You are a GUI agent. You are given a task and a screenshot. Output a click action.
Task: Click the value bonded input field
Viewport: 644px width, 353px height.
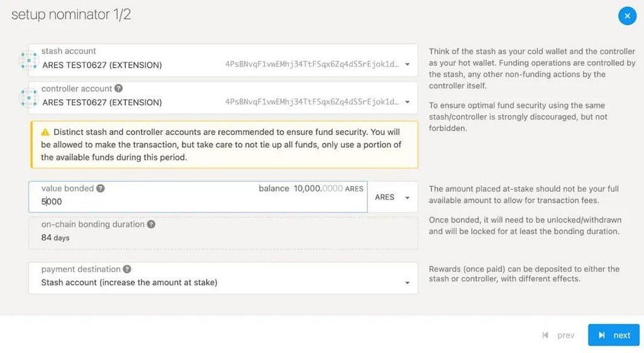[x=198, y=197]
